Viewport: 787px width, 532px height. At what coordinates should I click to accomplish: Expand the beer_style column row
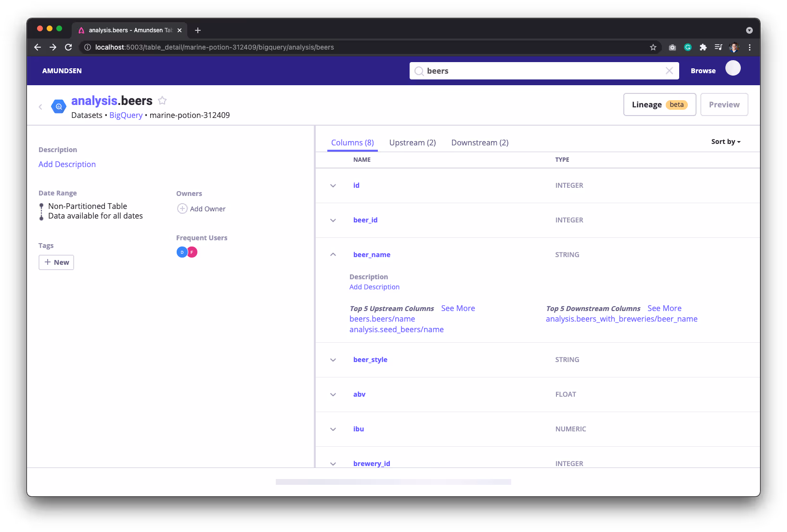click(333, 360)
